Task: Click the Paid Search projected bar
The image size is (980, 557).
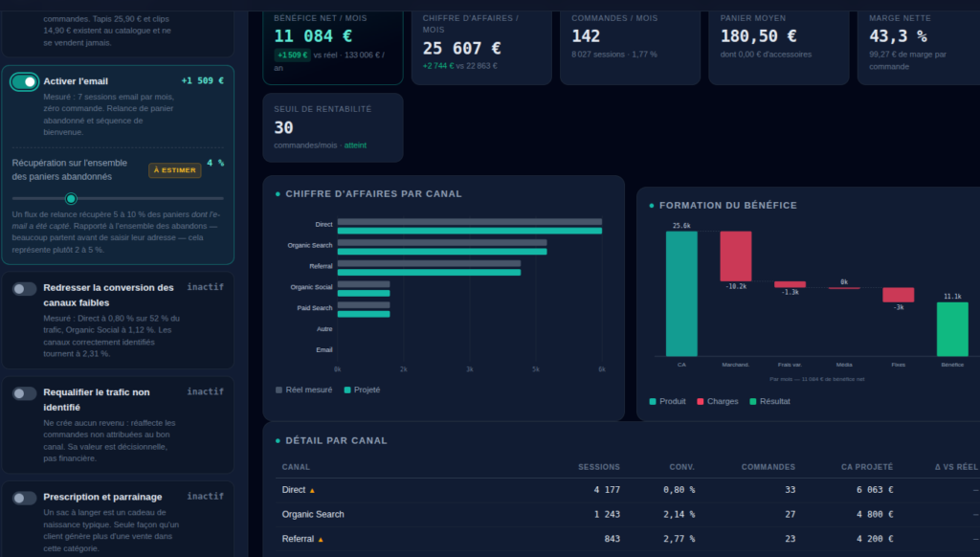Action: pos(364,315)
